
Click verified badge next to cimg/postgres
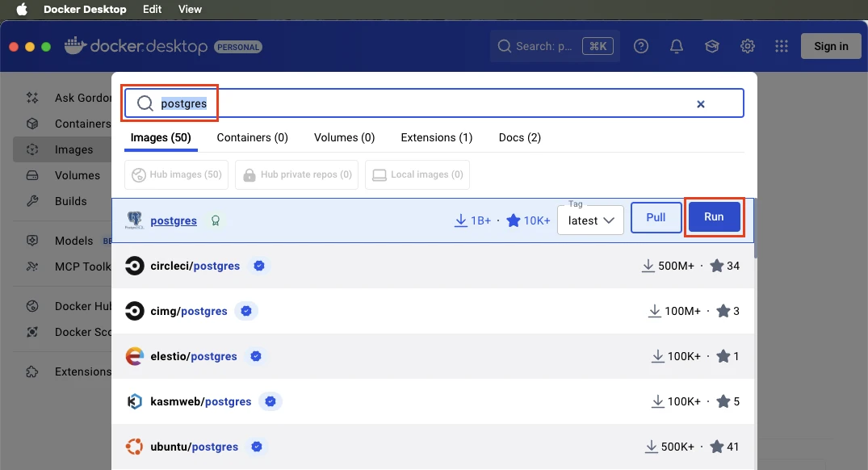pos(246,311)
